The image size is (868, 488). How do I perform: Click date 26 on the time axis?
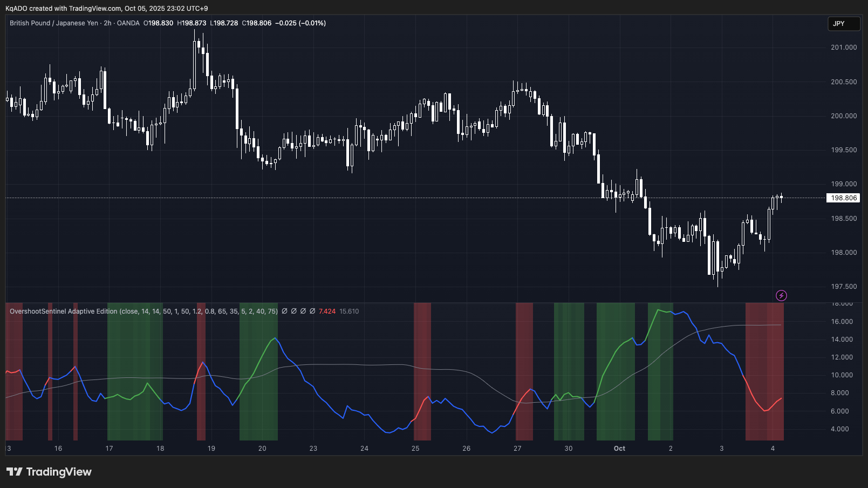click(467, 449)
